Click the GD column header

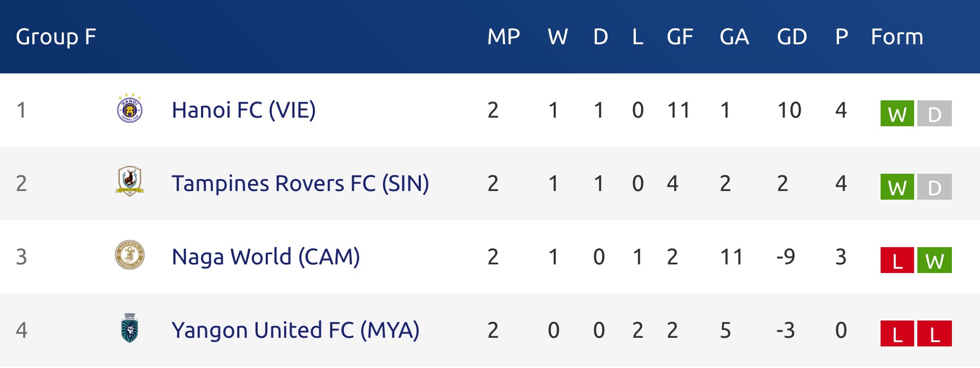point(792,37)
